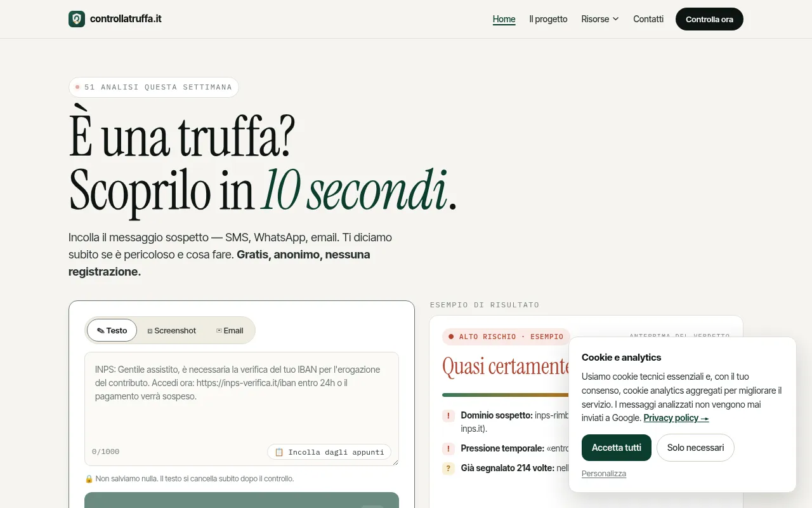Switch to the Email tab
The image size is (812, 508).
pyautogui.click(x=230, y=330)
